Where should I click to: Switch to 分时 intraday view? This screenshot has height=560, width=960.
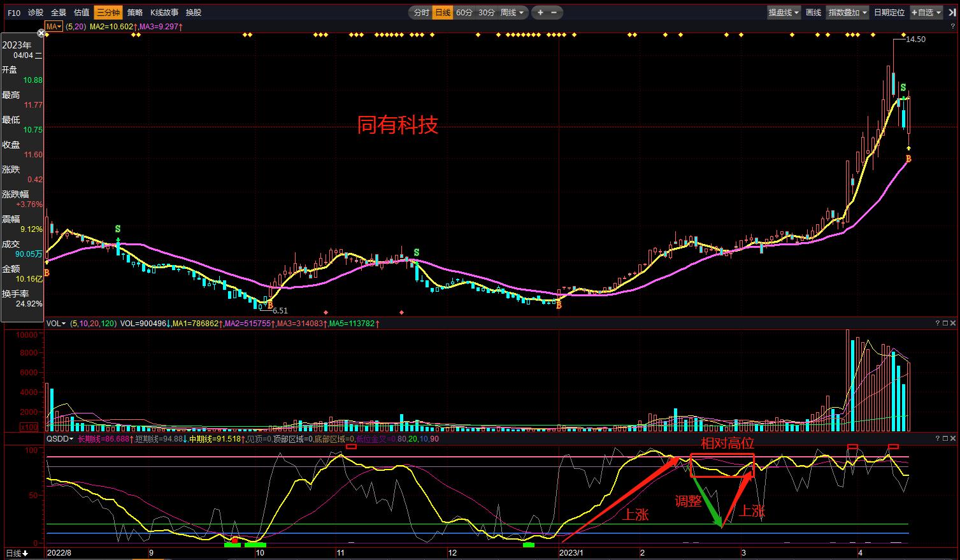[421, 13]
